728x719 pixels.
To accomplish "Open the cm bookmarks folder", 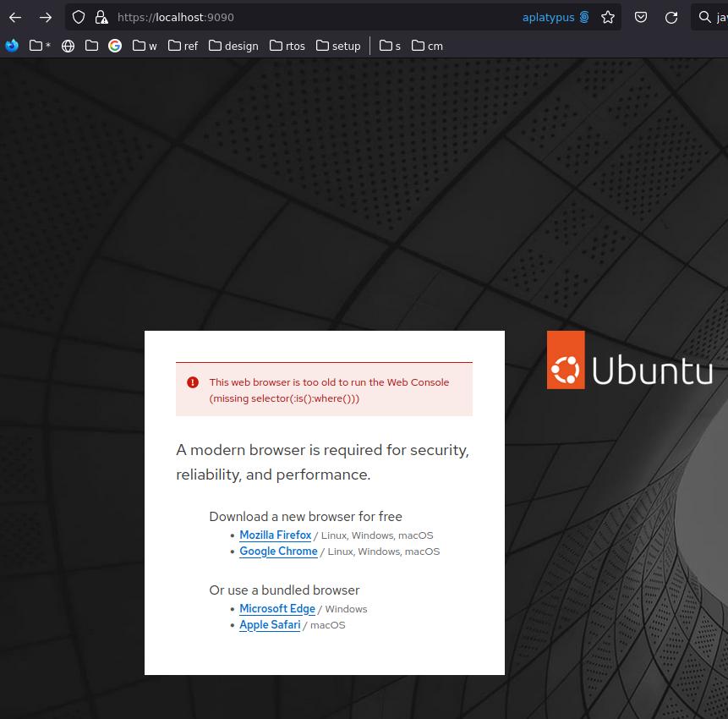I will click(427, 46).
